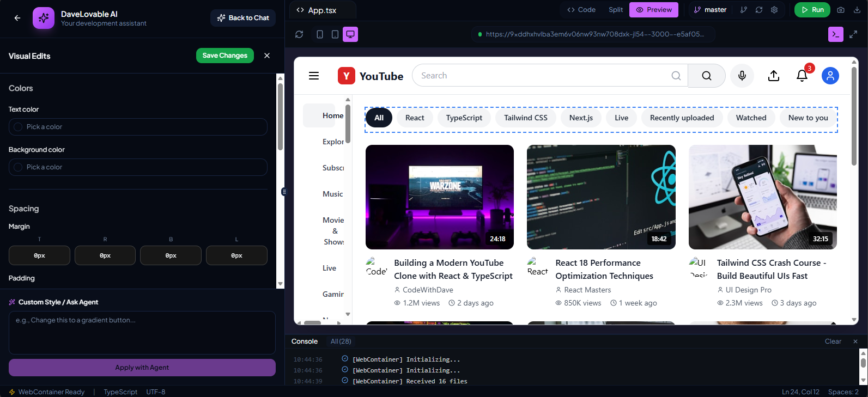Open the Warzone video thumbnail
The width and height of the screenshot is (868, 397).
(440, 197)
